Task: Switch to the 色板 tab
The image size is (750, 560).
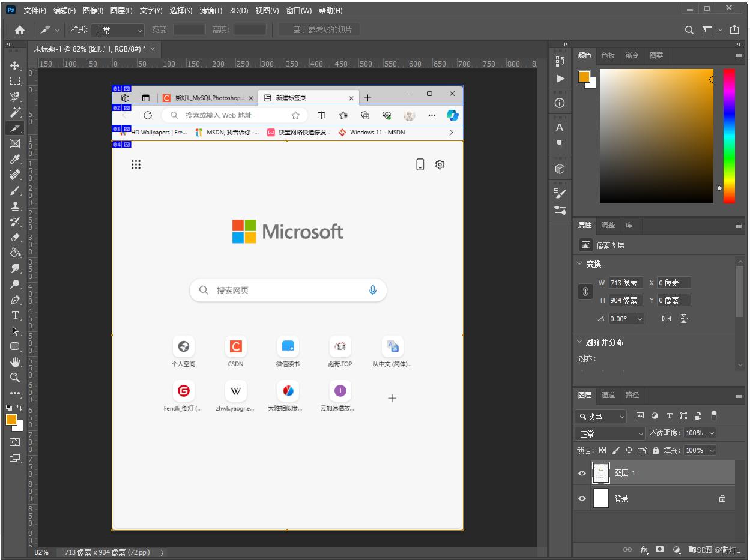Action: [x=608, y=55]
